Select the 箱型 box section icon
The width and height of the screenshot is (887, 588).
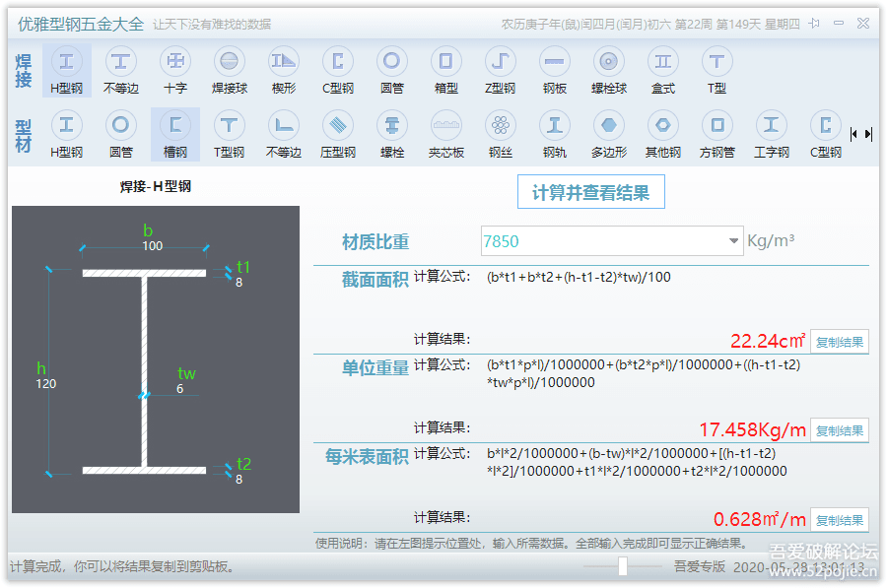pos(445,69)
